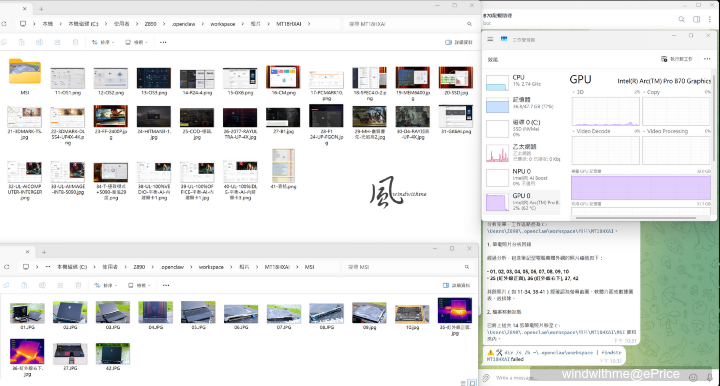Refresh the MSI folder Explorer window
Screen dimensions: 720x386
(6, 267)
